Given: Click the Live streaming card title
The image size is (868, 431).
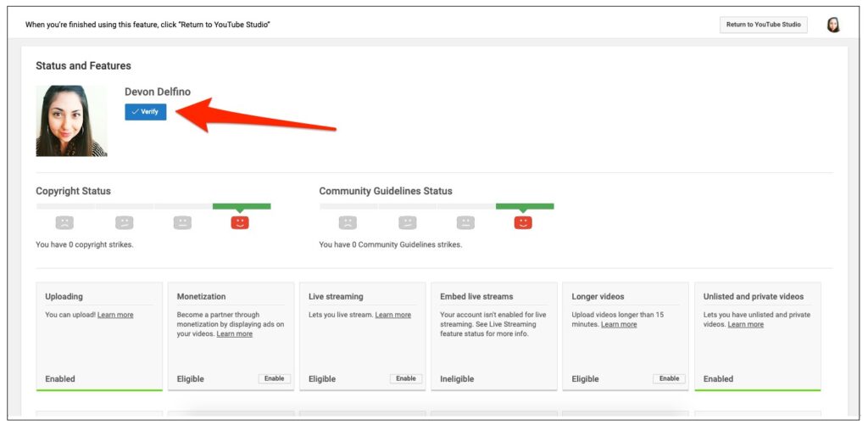Looking at the screenshot, I should (336, 296).
